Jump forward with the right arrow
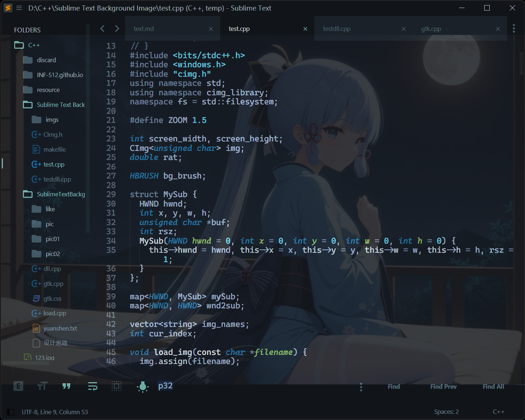This screenshot has height=420, width=525. tap(117, 28)
